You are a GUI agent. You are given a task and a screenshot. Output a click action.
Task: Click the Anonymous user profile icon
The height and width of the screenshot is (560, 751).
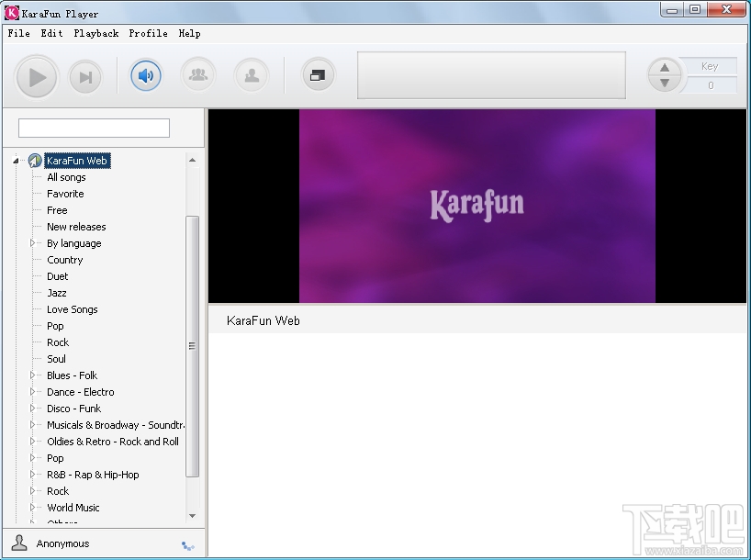(19, 543)
